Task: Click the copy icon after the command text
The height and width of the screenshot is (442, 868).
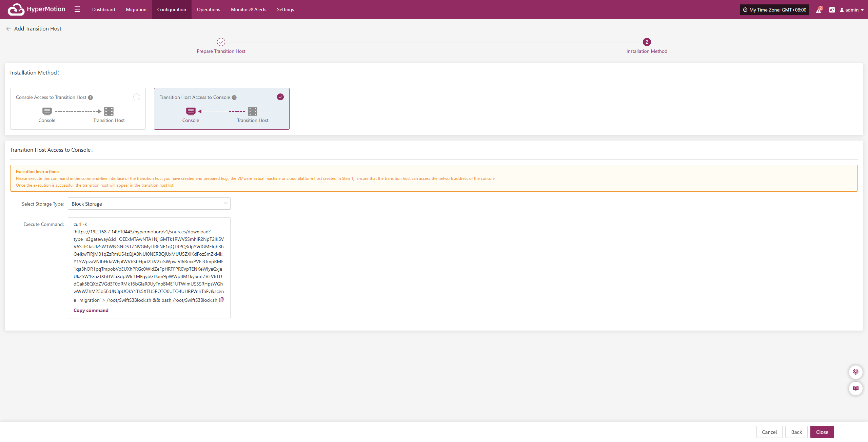Action: click(x=221, y=300)
